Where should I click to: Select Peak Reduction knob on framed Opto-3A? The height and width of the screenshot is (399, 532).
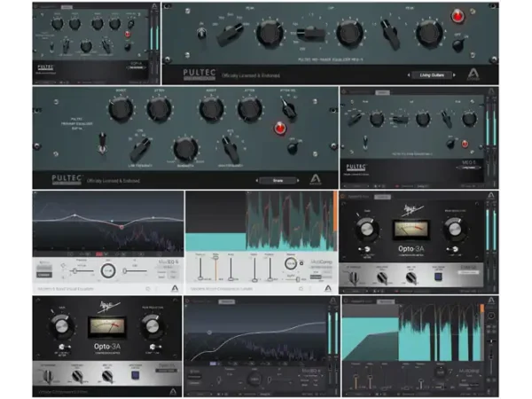[x=455, y=230]
